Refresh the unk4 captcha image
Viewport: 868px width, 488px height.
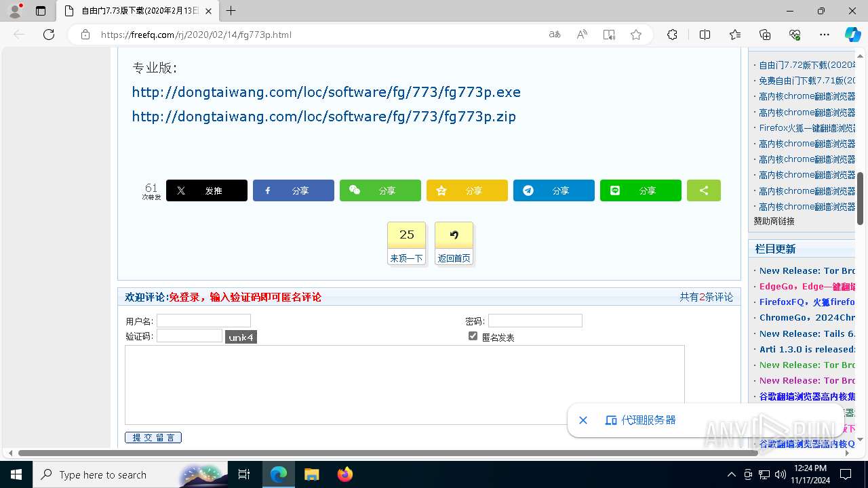[241, 337]
